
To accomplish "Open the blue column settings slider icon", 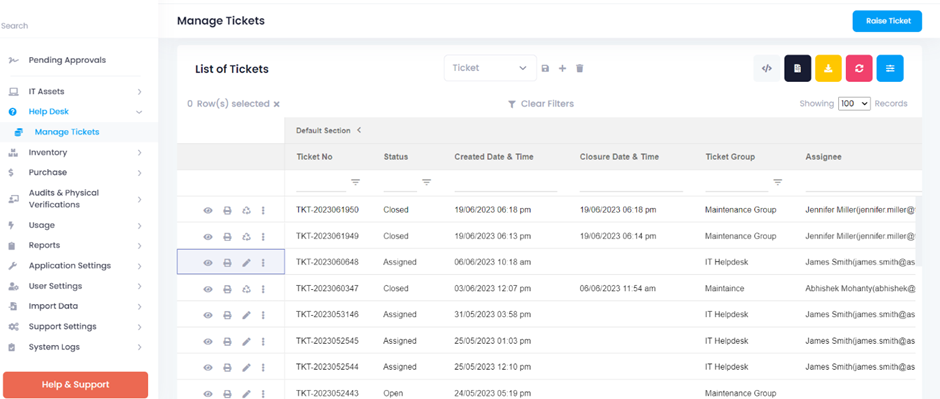I will pos(890,68).
